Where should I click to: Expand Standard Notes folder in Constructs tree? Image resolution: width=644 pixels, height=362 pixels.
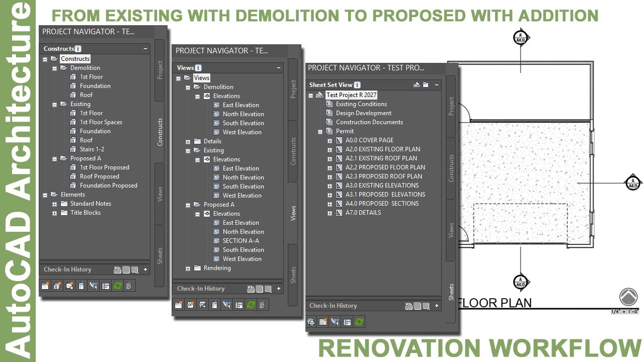point(55,204)
